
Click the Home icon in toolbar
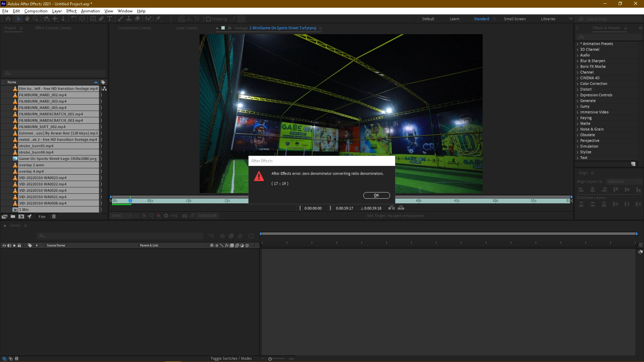point(8,19)
